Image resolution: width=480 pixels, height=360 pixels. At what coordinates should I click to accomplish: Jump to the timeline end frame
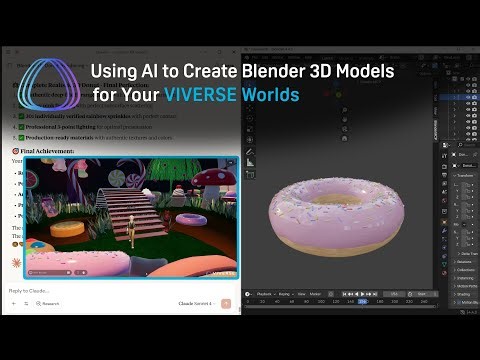click(x=375, y=294)
